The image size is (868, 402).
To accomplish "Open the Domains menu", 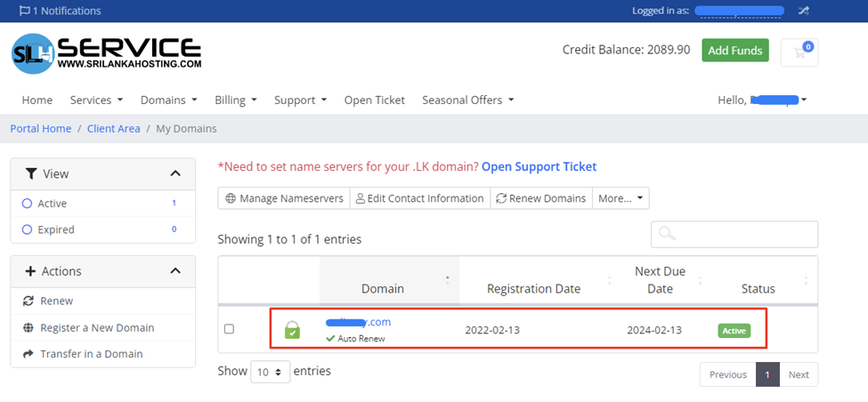I will 168,100.
